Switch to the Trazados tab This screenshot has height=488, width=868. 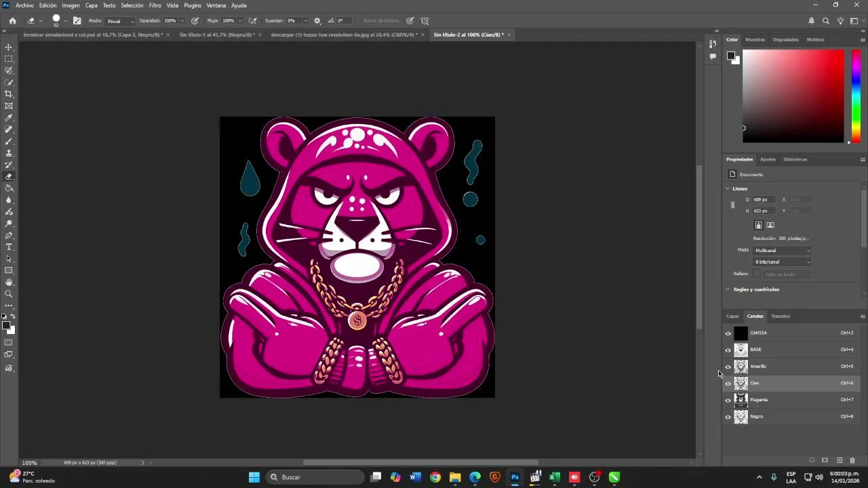781,317
